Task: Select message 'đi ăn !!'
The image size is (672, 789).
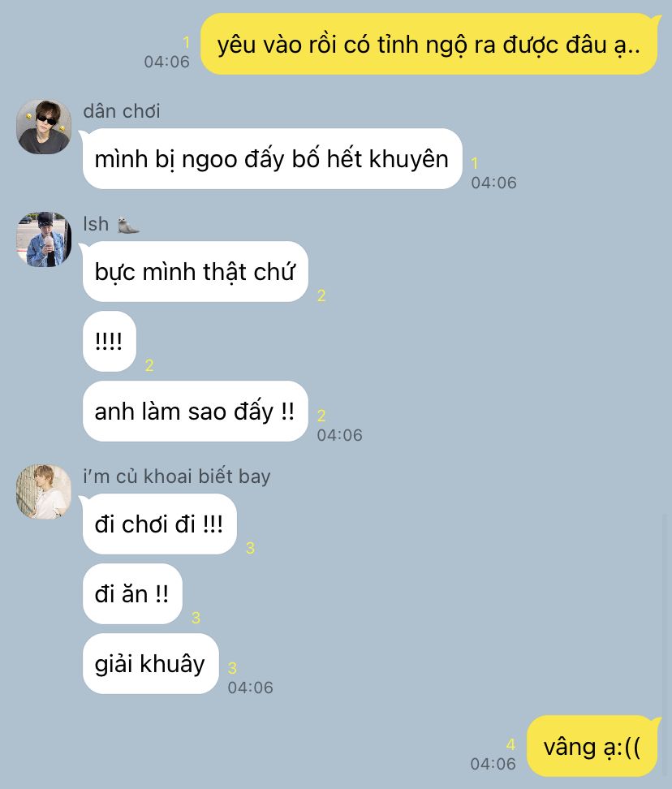Action: tap(132, 593)
